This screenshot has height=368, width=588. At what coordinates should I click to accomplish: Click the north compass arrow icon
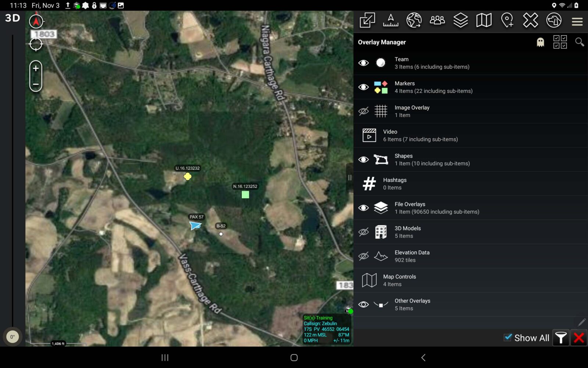pyautogui.click(x=36, y=22)
